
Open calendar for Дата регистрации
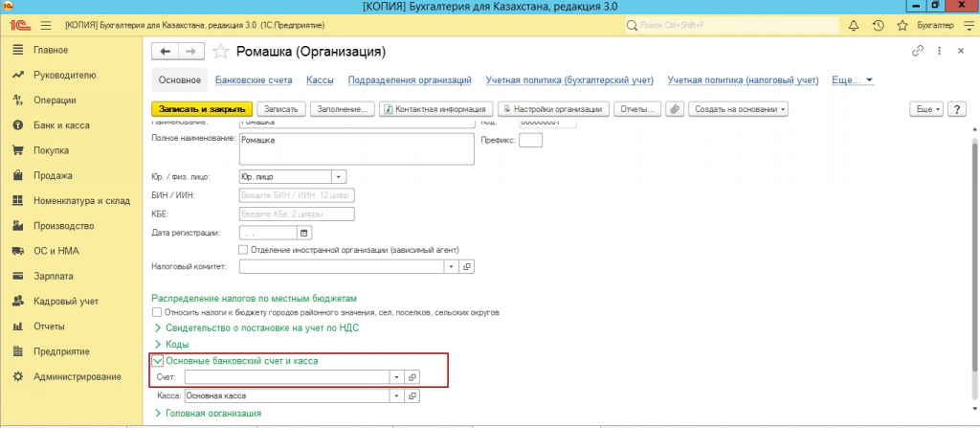304,233
